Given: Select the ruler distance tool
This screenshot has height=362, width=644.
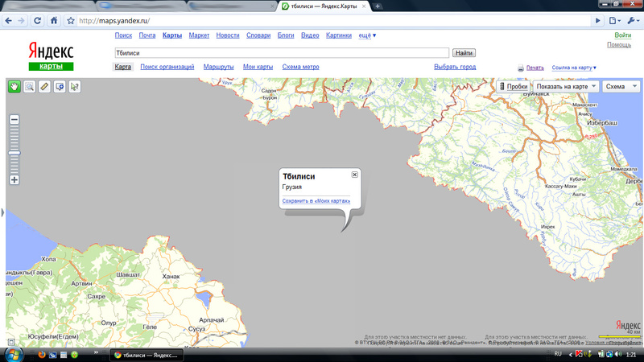Looking at the screenshot, I should click(44, 87).
